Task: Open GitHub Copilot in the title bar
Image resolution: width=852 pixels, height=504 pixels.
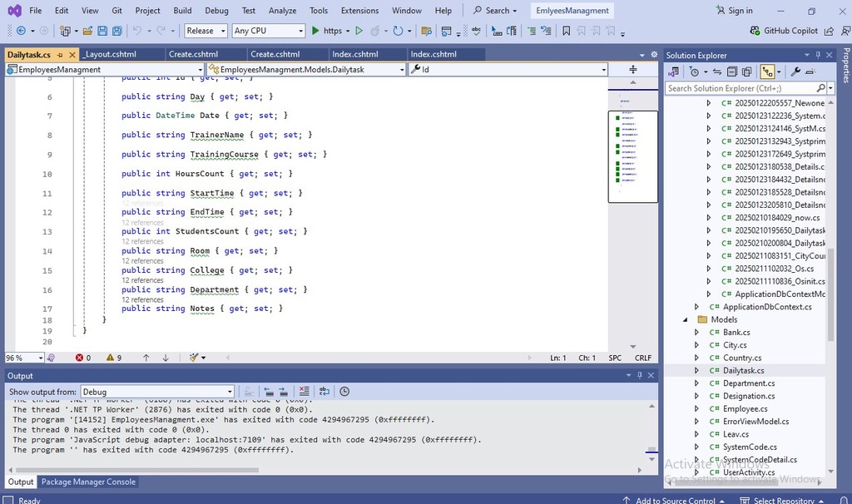Action: 784,31
